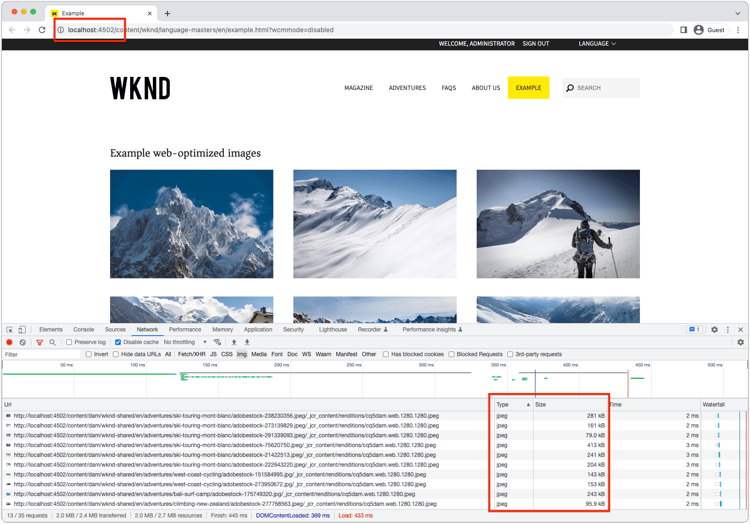Open a new browser tab
Screen dimensions: 750x524
(167, 13)
